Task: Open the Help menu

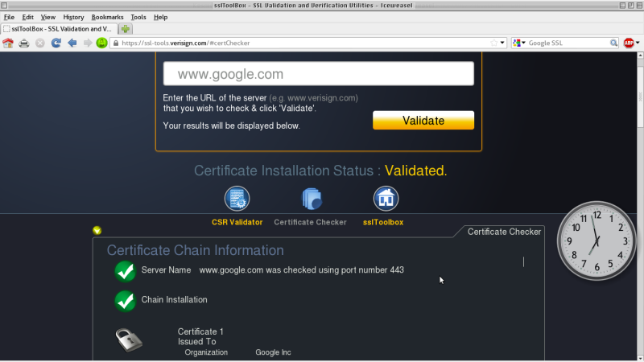Action: coord(160,17)
